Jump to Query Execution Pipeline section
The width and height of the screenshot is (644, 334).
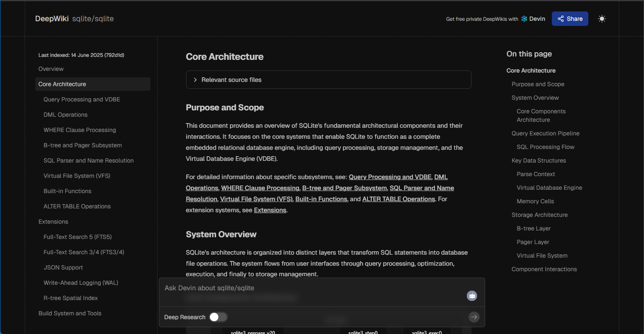click(545, 133)
